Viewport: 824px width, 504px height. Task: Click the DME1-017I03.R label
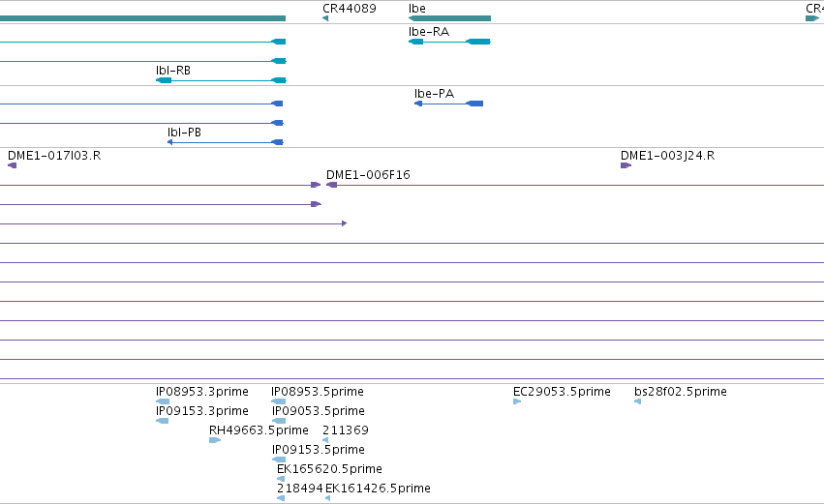(54, 156)
